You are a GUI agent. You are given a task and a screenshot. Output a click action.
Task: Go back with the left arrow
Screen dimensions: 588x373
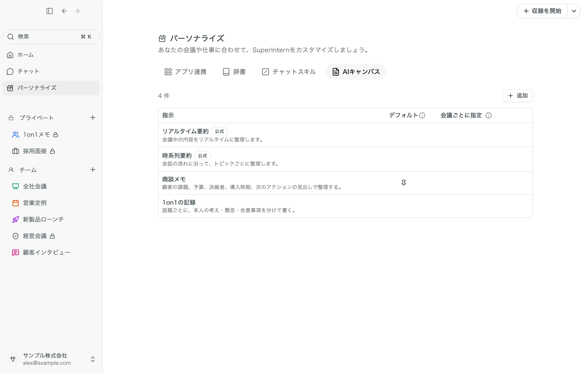coord(64,11)
